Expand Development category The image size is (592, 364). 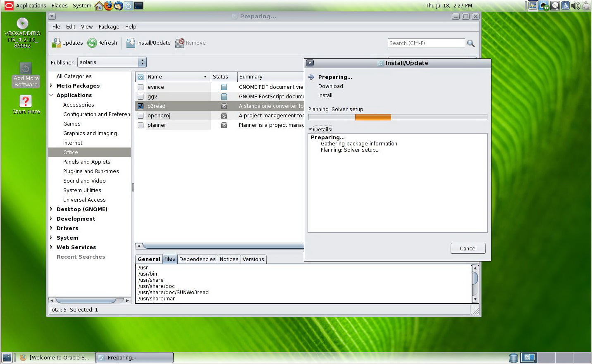pos(51,219)
